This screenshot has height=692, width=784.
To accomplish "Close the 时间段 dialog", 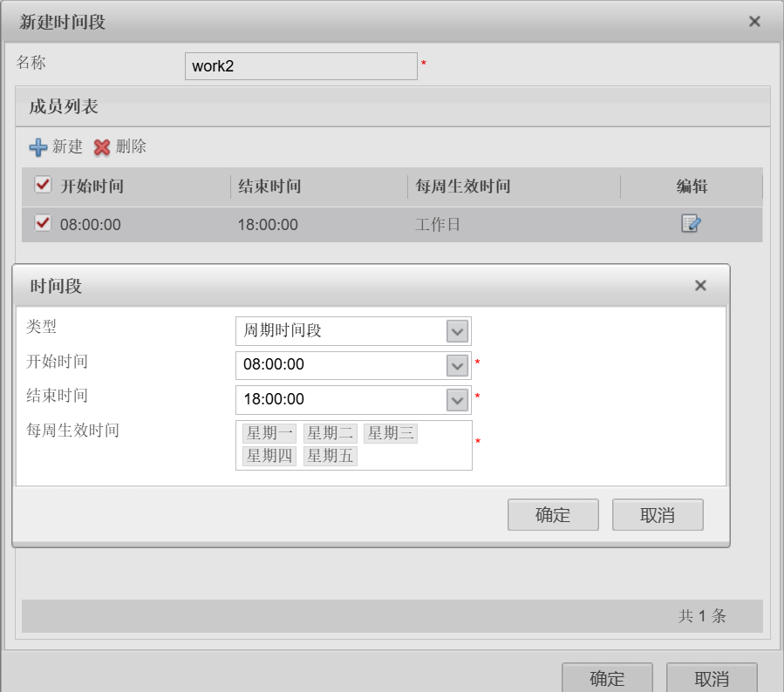I will click(700, 285).
